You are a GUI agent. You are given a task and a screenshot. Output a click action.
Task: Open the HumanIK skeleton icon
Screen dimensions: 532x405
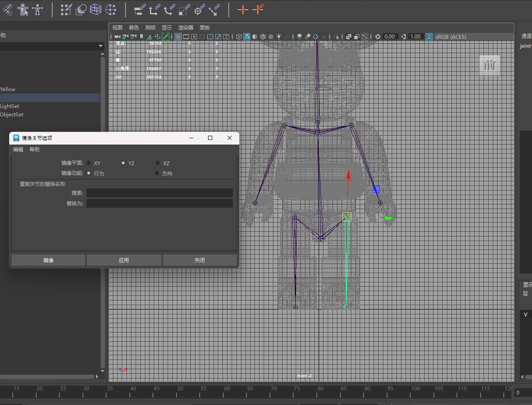(38, 9)
